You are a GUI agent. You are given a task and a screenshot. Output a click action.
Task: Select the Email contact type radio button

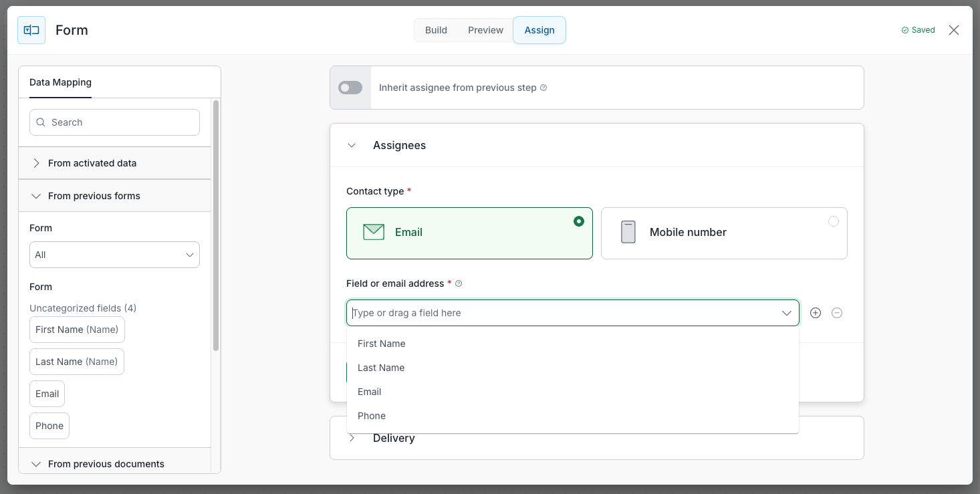coord(579,221)
